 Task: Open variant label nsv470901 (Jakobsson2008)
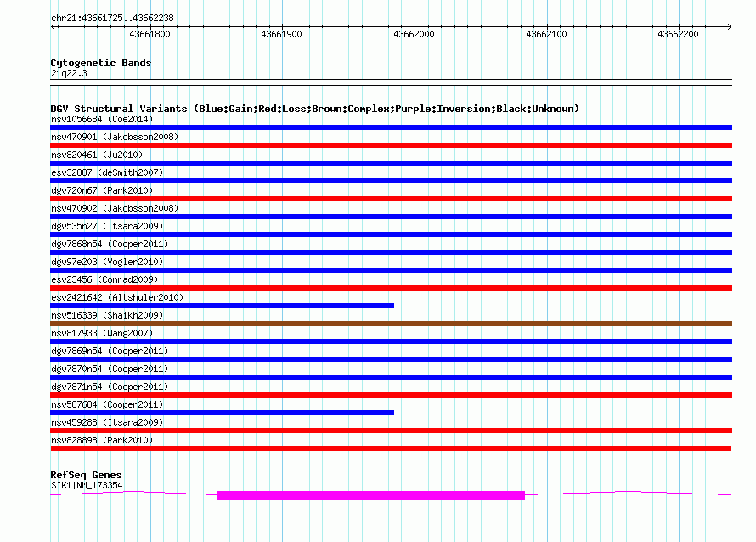click(115, 137)
